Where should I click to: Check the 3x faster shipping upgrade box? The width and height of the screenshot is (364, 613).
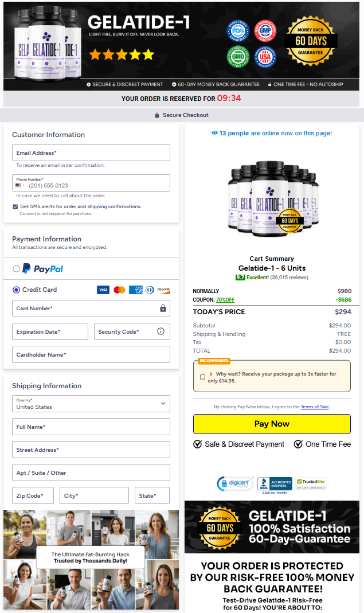(x=202, y=377)
